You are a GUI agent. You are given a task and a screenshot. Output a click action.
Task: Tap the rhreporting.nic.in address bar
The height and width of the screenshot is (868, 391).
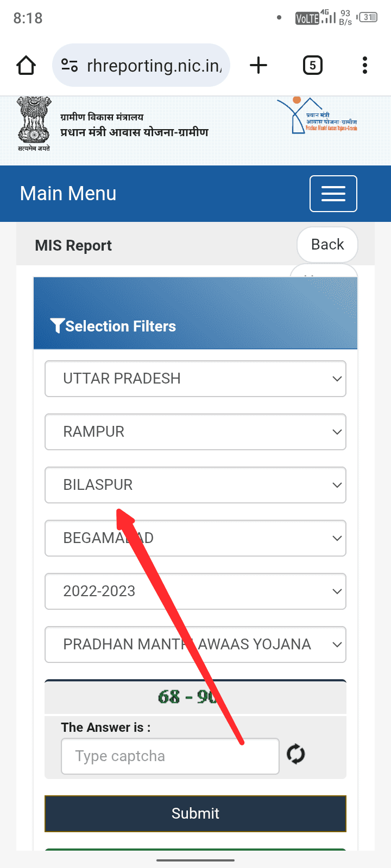pos(154,66)
